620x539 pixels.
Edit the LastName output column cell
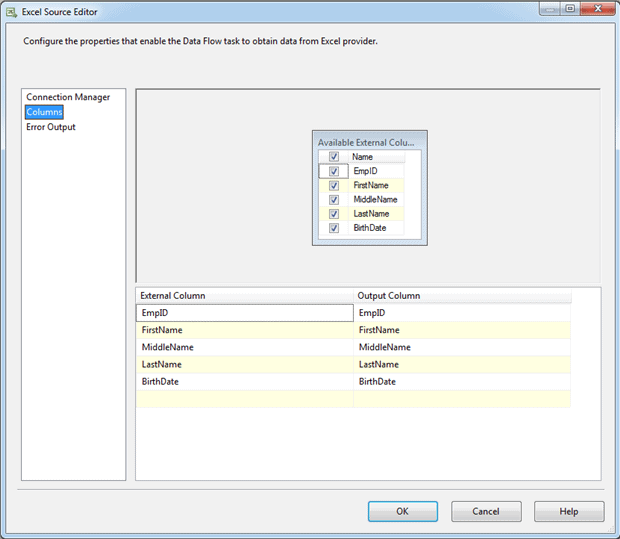[x=462, y=365]
